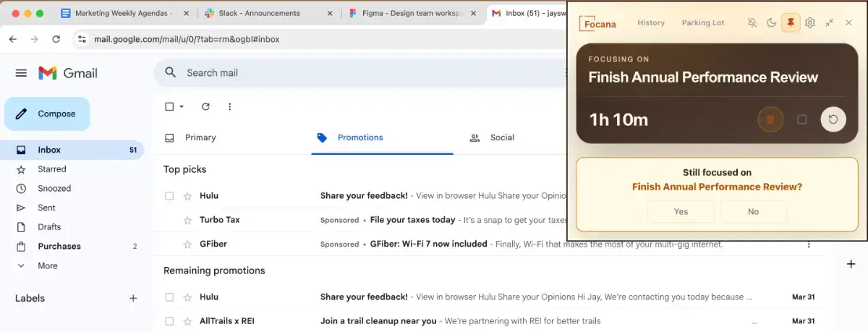Viewport: 868px width, 332px height.
Task: Open the three-dot More options in mail toolbar
Action: coord(230,106)
